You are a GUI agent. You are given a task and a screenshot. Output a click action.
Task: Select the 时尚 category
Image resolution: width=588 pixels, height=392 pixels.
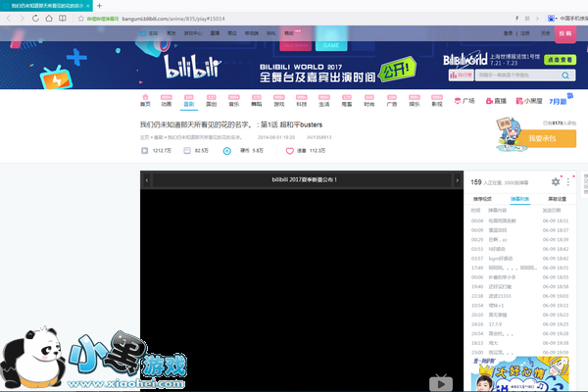point(369,101)
